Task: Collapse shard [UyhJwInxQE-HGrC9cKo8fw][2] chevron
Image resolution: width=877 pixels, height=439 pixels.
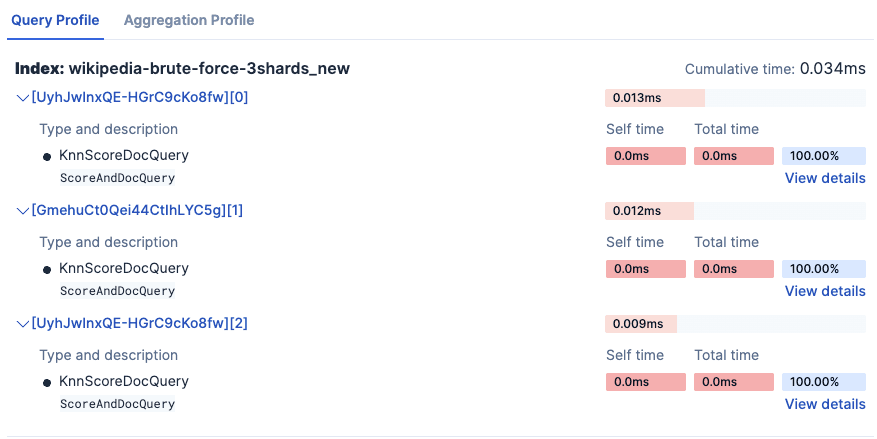Action: pos(23,324)
